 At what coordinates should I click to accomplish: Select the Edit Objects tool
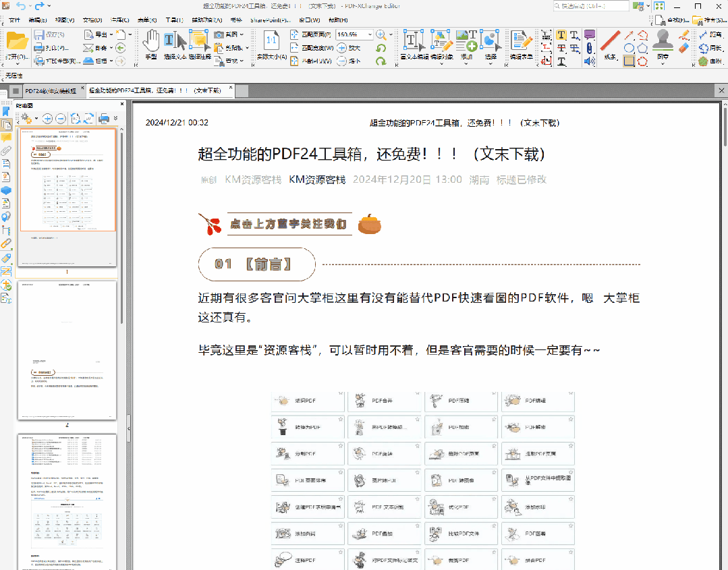point(441,45)
